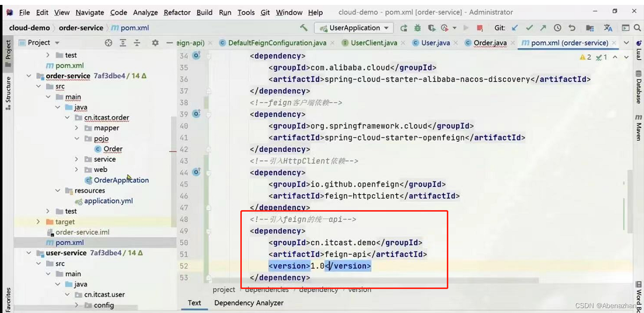
Task: Toggle the Database tool window
Action: coord(638,86)
